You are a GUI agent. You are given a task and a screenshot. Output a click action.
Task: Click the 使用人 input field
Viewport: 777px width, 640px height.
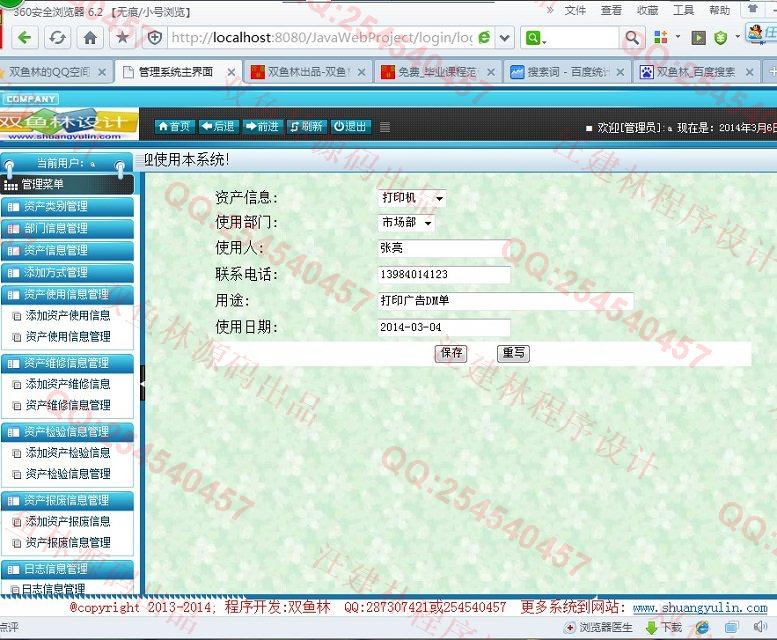click(x=444, y=248)
